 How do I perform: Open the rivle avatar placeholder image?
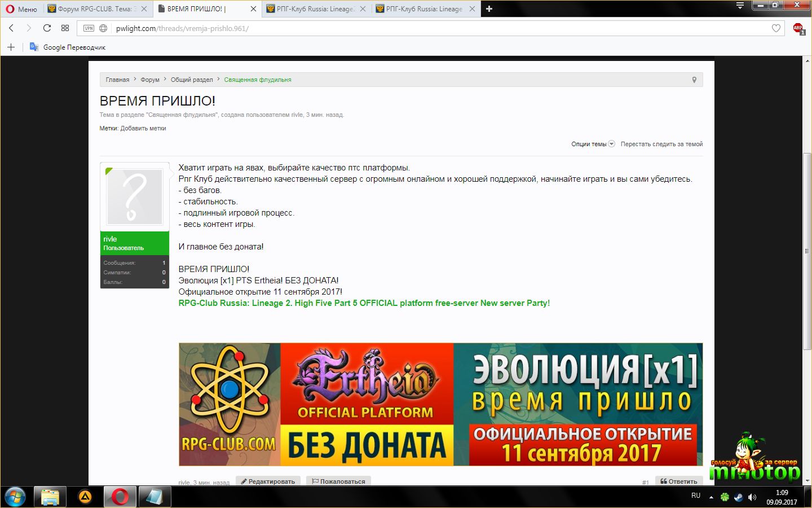135,197
